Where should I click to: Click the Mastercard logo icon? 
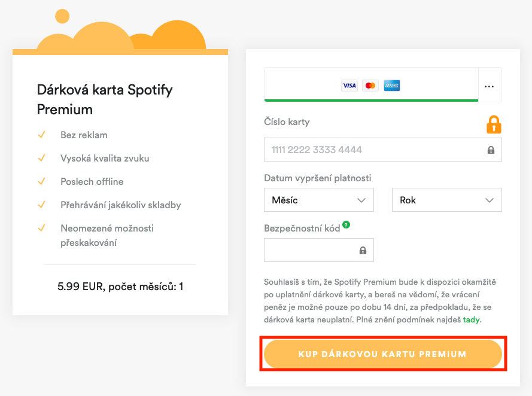pos(370,86)
